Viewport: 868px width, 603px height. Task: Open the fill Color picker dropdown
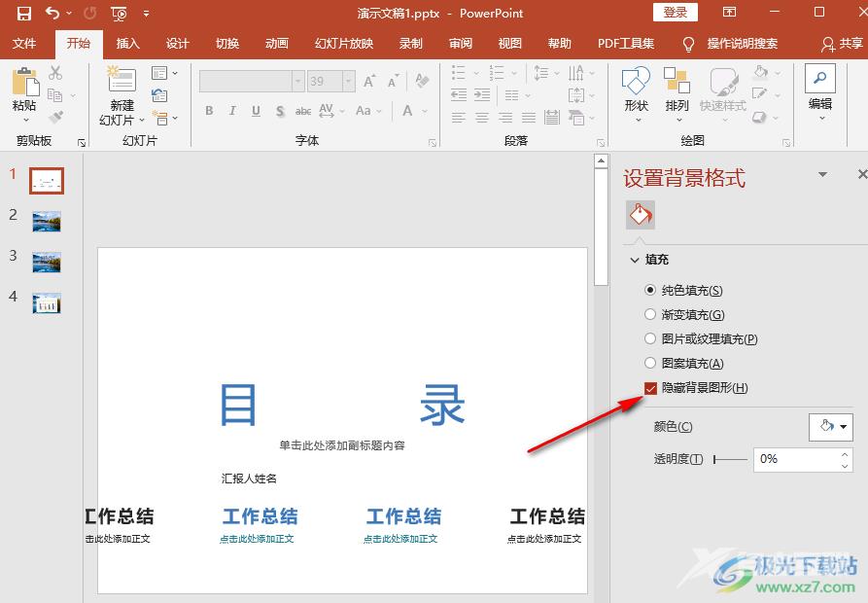830,427
